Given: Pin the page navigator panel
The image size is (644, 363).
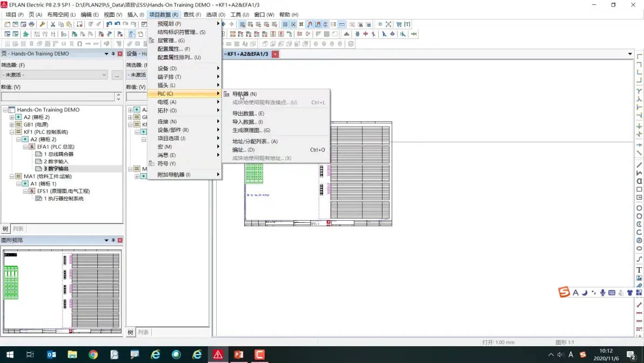Looking at the screenshot, I should (x=113, y=54).
